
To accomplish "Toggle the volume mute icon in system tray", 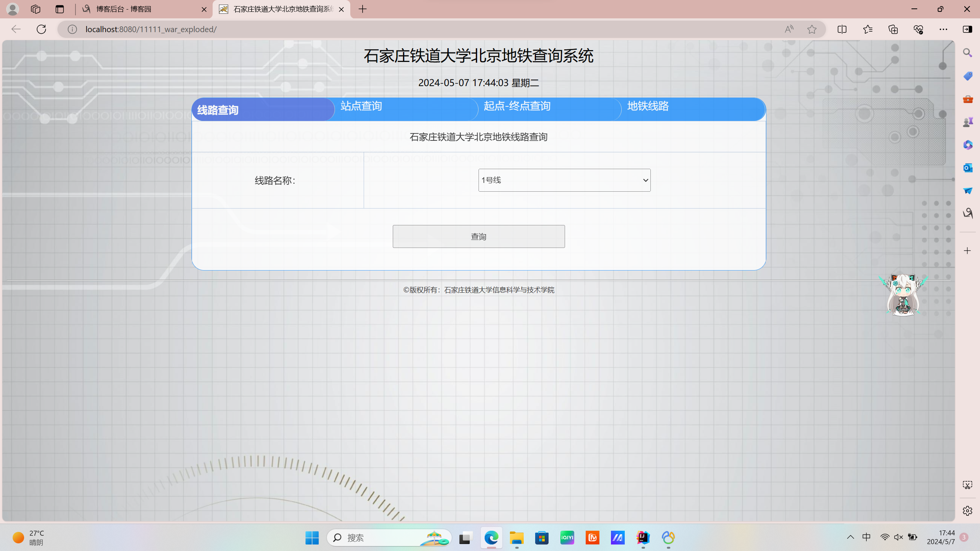I will pyautogui.click(x=898, y=537).
